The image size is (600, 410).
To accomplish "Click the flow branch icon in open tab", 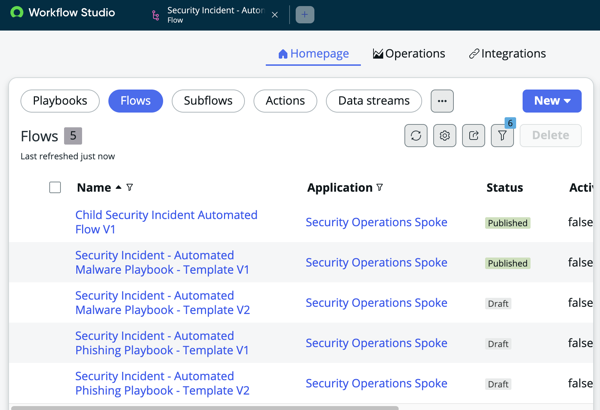I will [x=155, y=15].
